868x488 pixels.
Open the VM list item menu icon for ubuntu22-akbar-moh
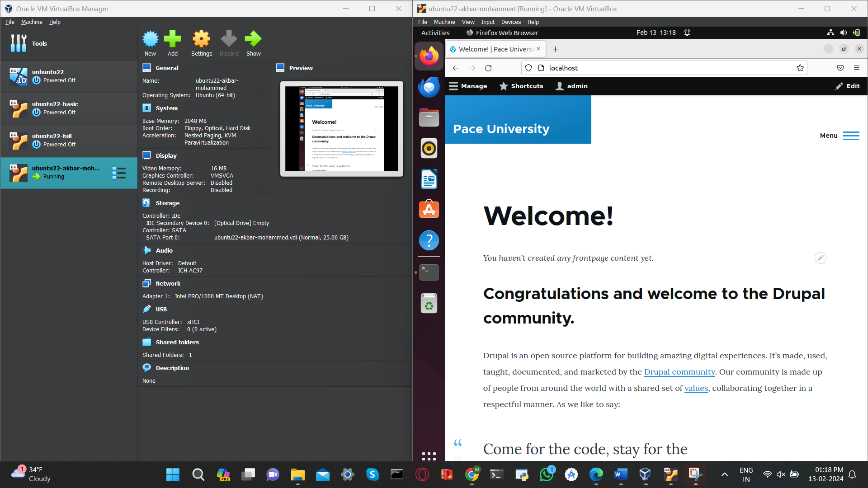pyautogui.click(x=119, y=173)
